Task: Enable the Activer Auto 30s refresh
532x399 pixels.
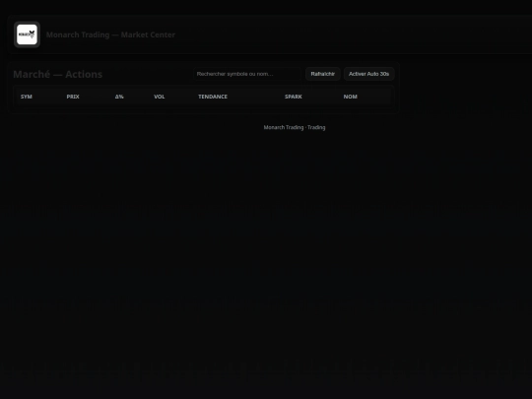Action: pyautogui.click(x=368, y=74)
